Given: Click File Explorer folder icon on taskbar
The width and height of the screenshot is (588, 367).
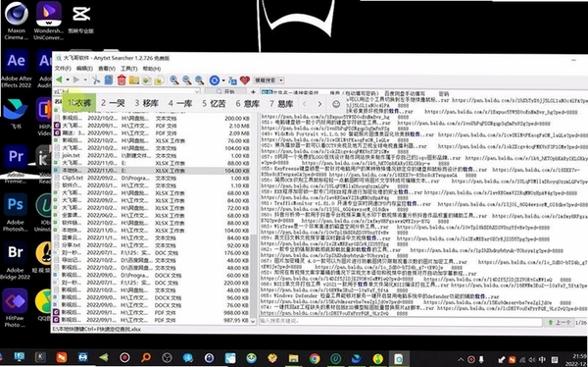Looking at the screenshot, I should pyautogui.click(x=294, y=358).
